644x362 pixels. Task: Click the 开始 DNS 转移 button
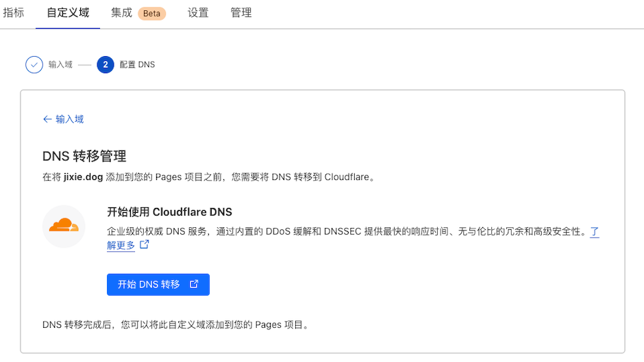(158, 285)
